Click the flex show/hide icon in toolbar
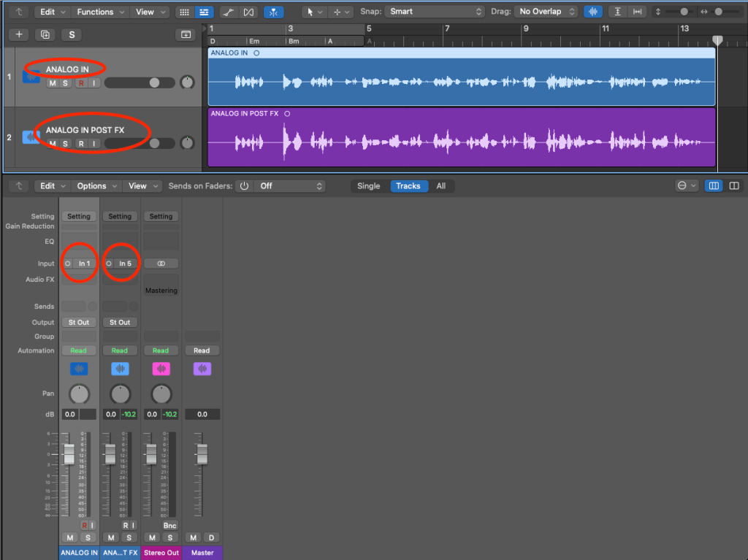 (249, 12)
